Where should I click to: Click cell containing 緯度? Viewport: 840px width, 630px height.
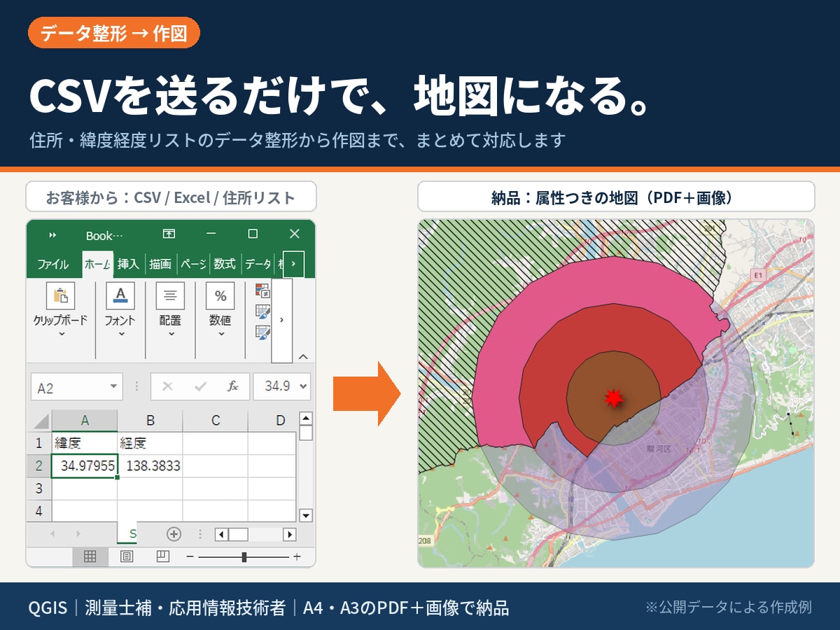pos(85,443)
